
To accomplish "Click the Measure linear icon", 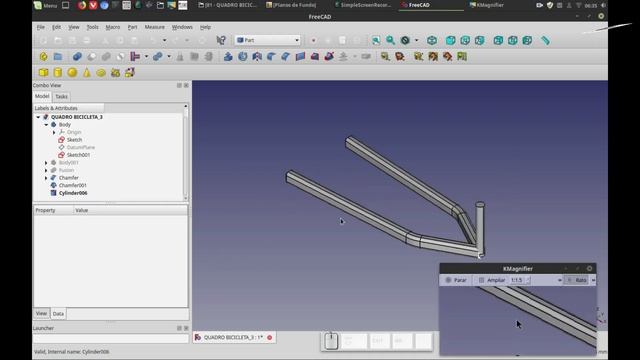I will (385, 56).
